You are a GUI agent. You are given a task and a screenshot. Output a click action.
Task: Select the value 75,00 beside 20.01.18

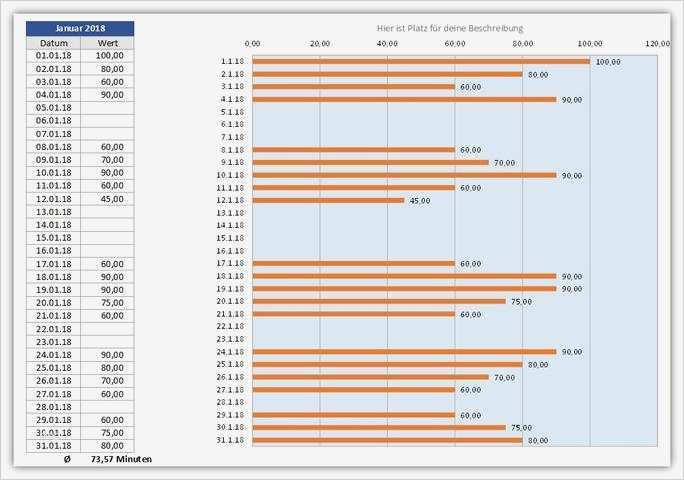[108, 303]
